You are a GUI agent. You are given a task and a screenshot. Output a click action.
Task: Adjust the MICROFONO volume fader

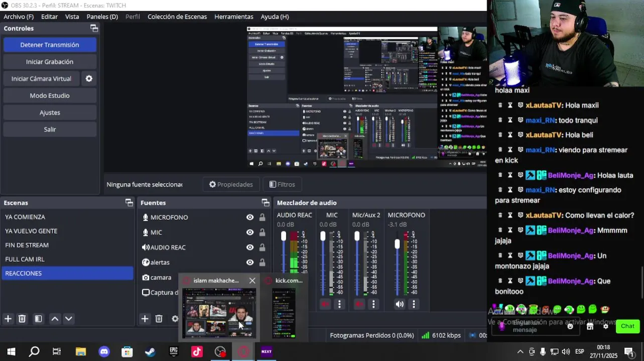tap(398, 244)
